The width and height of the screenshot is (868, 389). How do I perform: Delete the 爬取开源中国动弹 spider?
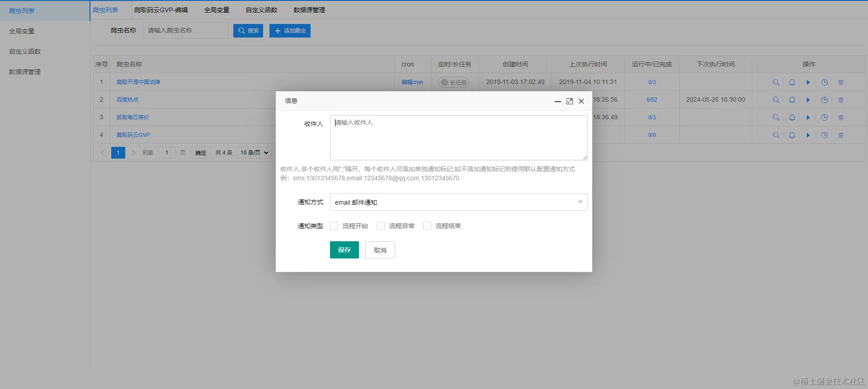[x=841, y=82]
